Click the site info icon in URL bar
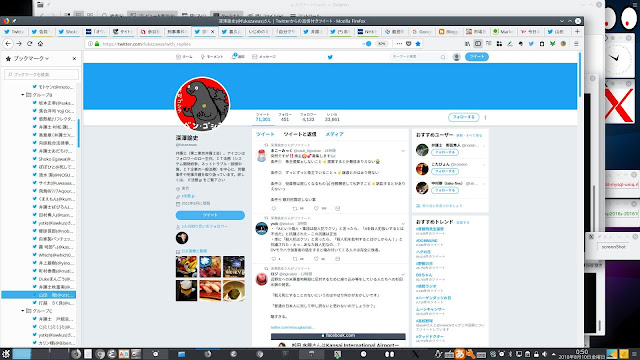 coord(90,44)
